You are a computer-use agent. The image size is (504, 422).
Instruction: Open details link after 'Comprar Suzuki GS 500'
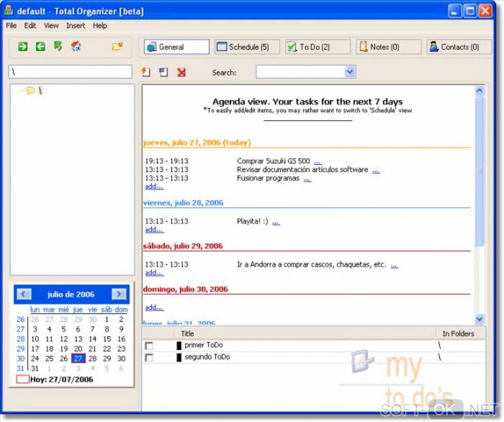tap(318, 162)
